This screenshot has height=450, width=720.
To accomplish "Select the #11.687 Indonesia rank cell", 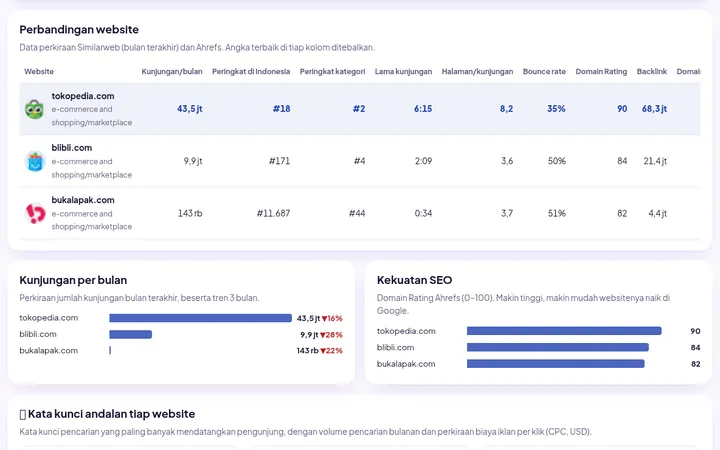I will click(273, 213).
